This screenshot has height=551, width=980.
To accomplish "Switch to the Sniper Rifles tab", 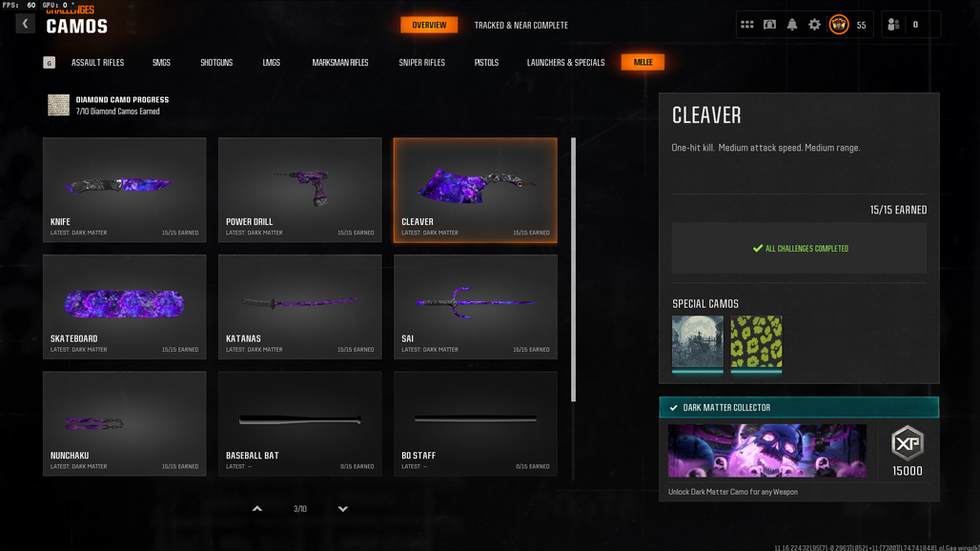I will tap(422, 63).
